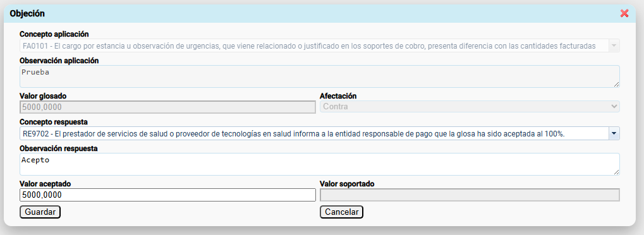Click the Concepto aplicación FA0101 field
This screenshot has width=644, height=235.
pos(314,46)
